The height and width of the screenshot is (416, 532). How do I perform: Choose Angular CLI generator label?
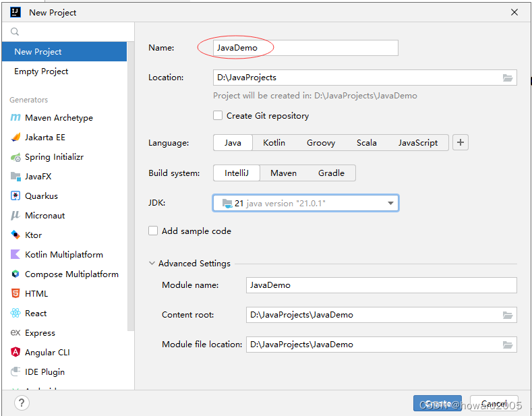pyautogui.click(x=47, y=352)
